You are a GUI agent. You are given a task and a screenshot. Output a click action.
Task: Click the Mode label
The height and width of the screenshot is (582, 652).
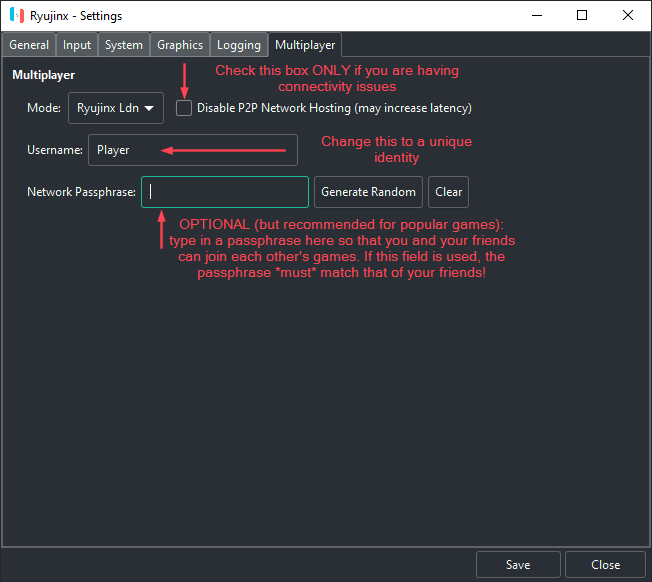[44, 108]
